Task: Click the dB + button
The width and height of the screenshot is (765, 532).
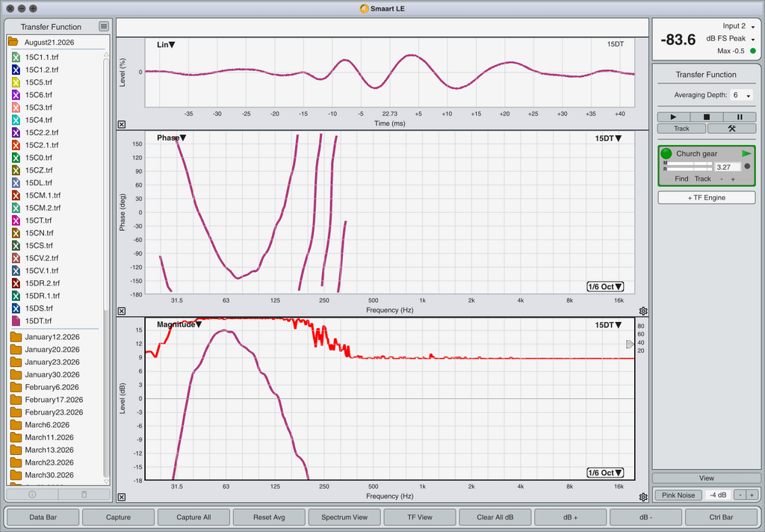Action: (570, 517)
